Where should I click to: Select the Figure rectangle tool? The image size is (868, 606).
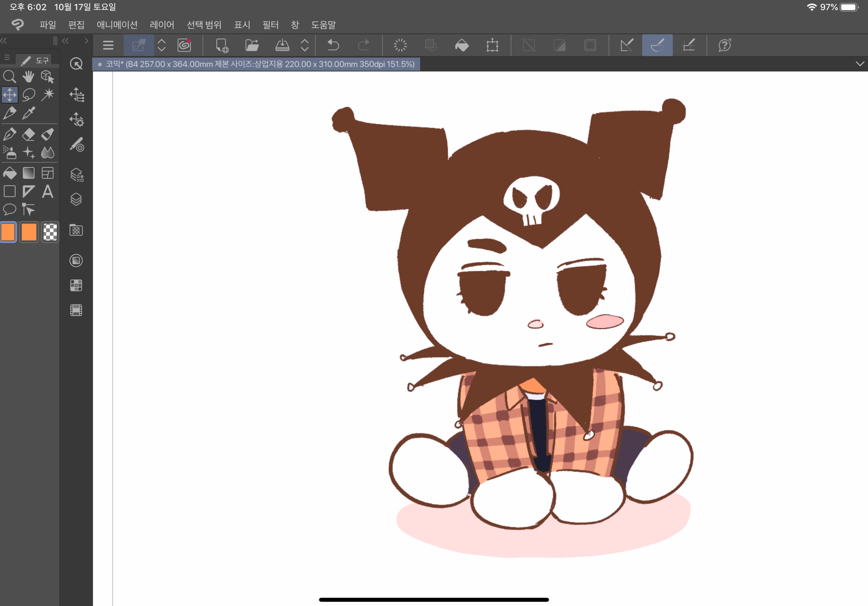click(x=9, y=191)
